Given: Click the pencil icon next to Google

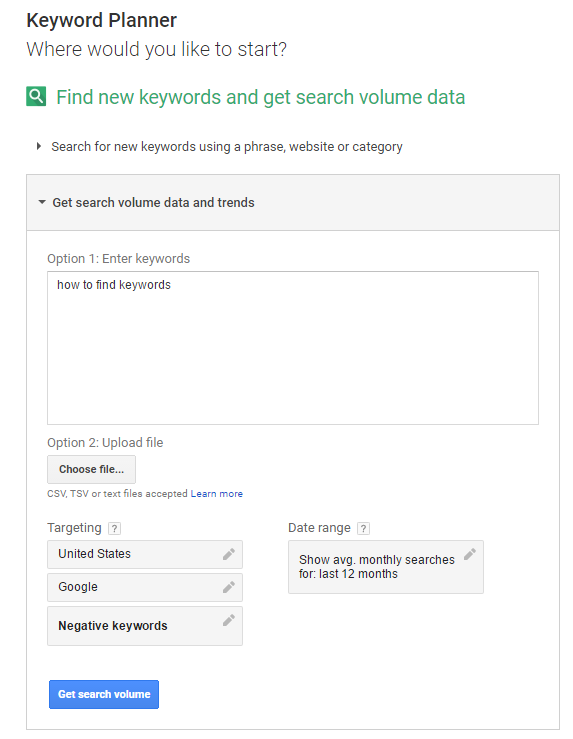Looking at the screenshot, I should pos(229,587).
